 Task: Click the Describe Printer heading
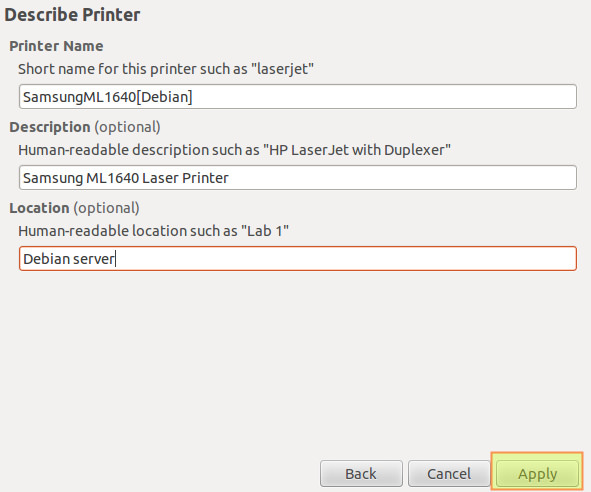coord(72,15)
